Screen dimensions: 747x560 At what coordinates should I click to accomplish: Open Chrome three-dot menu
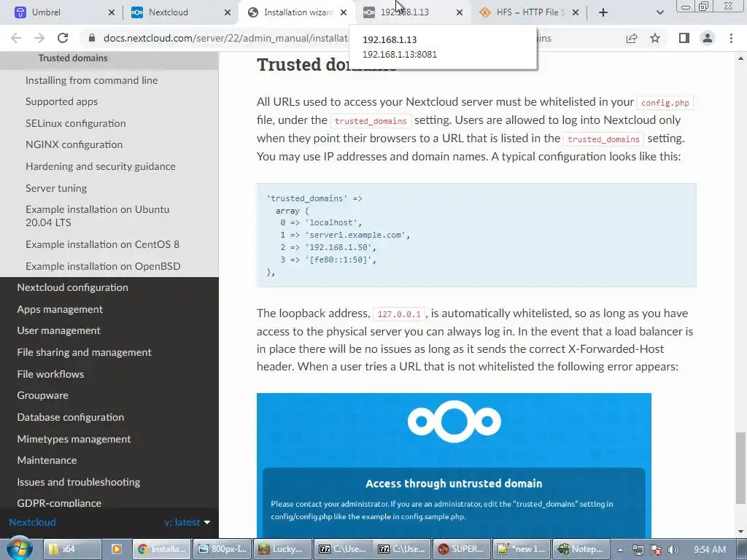[x=731, y=38]
